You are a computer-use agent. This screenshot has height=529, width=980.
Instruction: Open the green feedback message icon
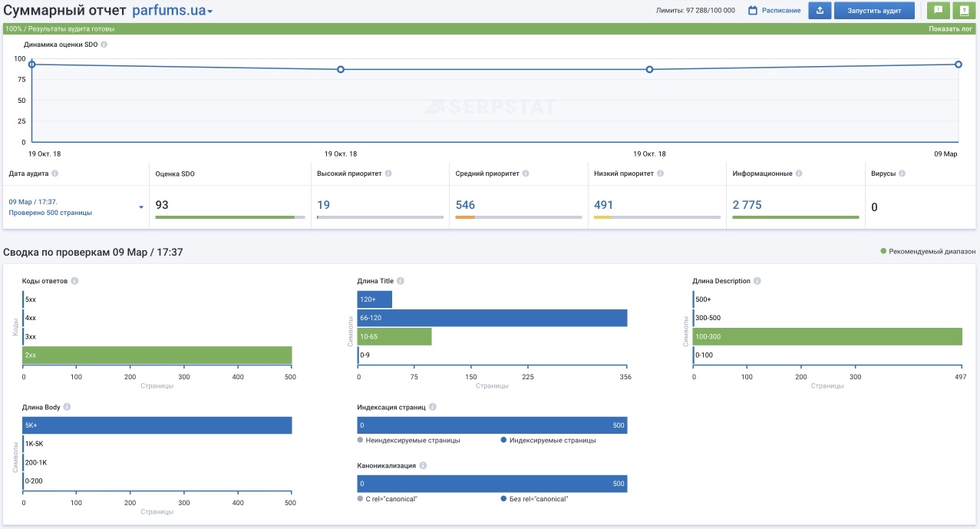[938, 10]
